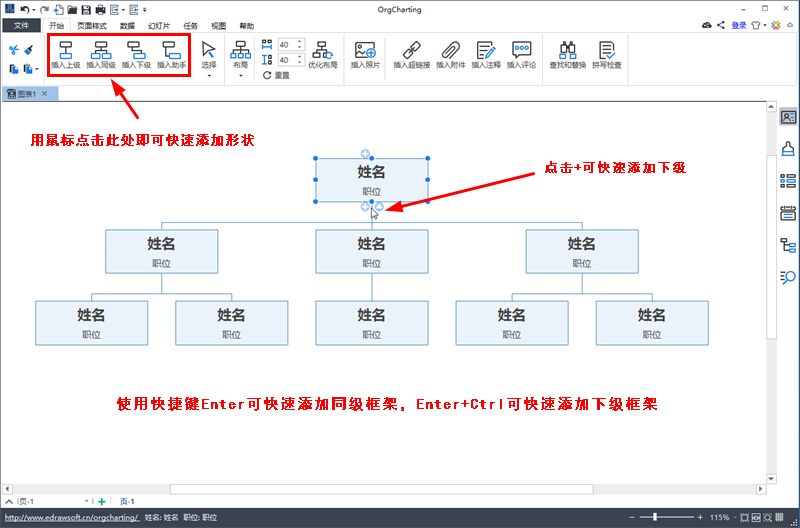The width and height of the screenshot is (800, 528).
Task: Open the search panel in right sidebar
Action: 788,277
